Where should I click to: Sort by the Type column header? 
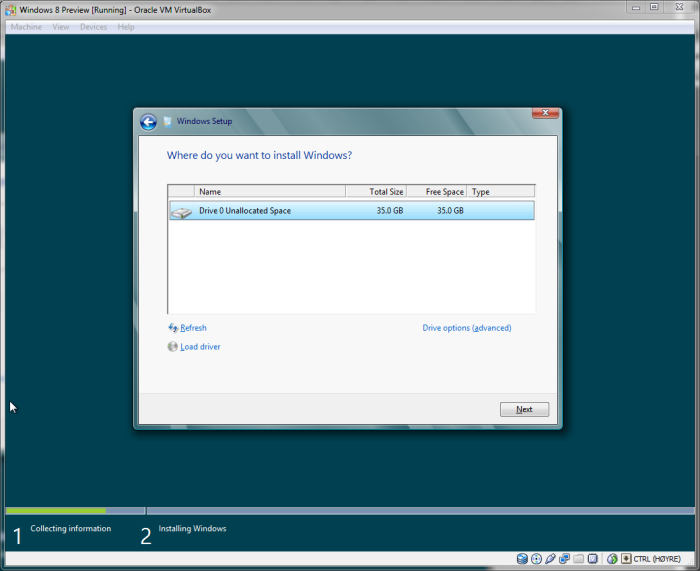click(x=500, y=192)
